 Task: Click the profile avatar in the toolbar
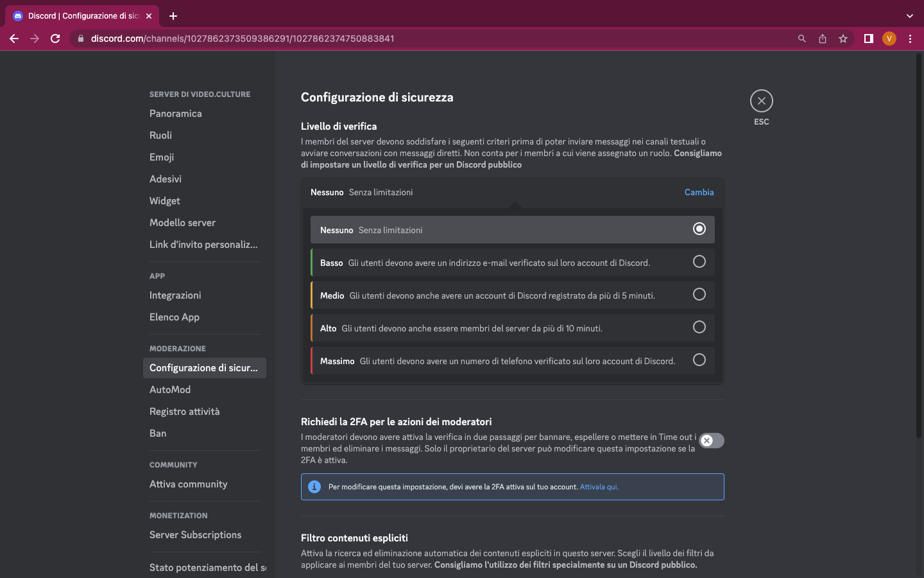click(889, 39)
